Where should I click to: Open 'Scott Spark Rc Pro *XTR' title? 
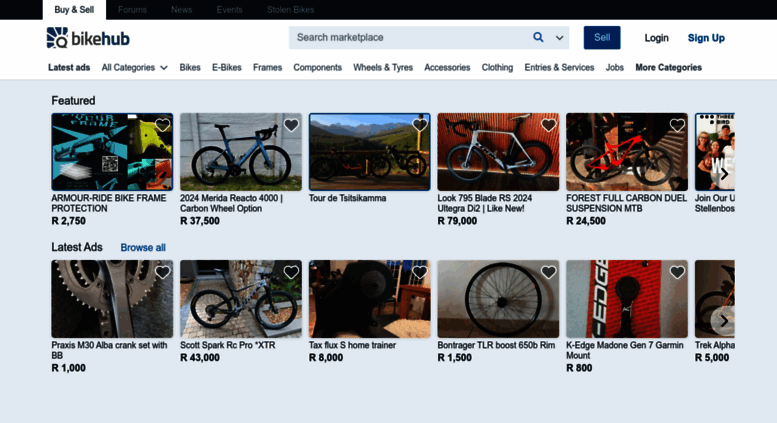click(x=227, y=345)
